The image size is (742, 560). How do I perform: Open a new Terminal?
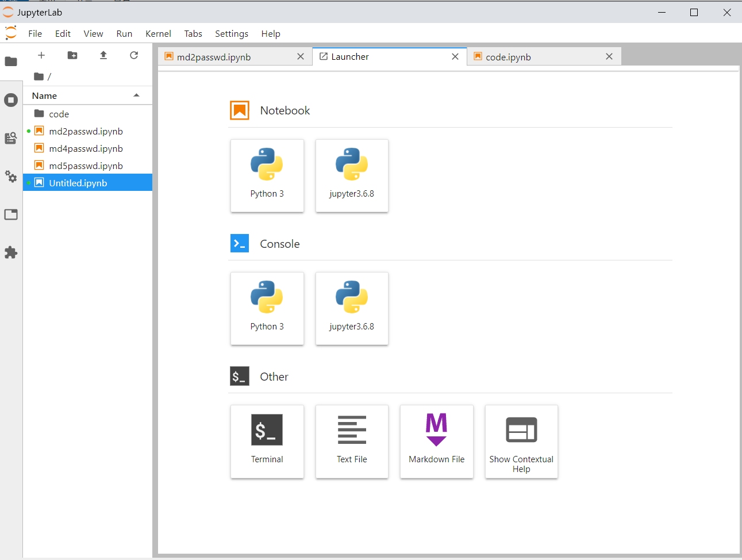point(267,442)
